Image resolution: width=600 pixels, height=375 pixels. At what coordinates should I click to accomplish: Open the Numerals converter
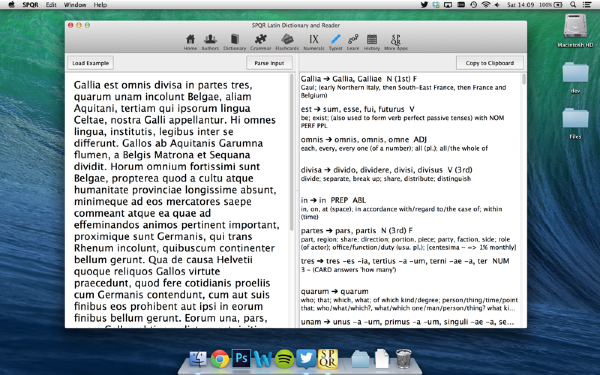[314, 42]
